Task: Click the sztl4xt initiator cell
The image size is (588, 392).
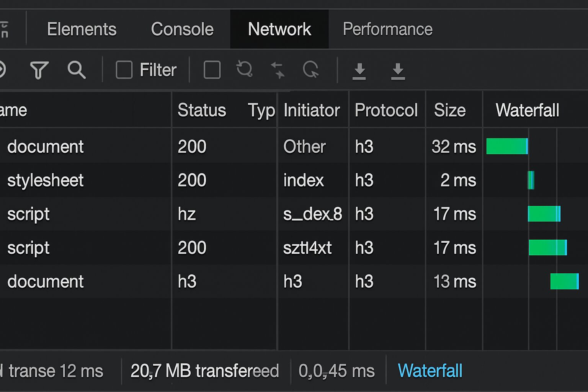Action: coord(307,248)
